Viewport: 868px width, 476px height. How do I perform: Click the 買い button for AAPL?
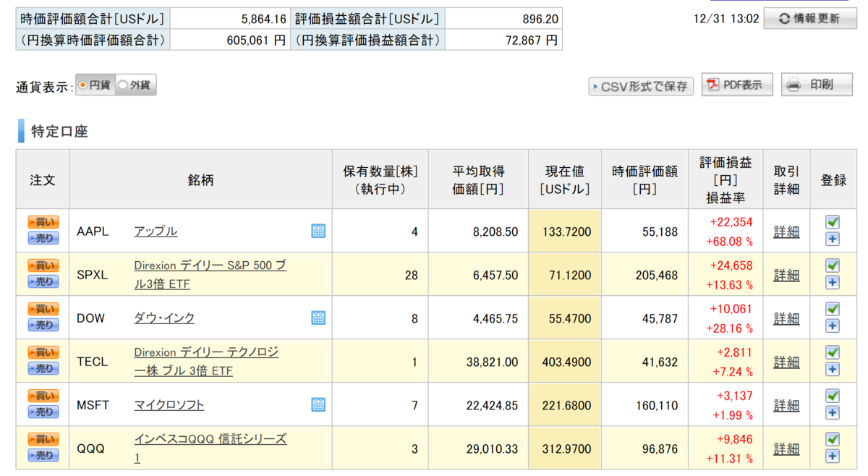(x=43, y=223)
